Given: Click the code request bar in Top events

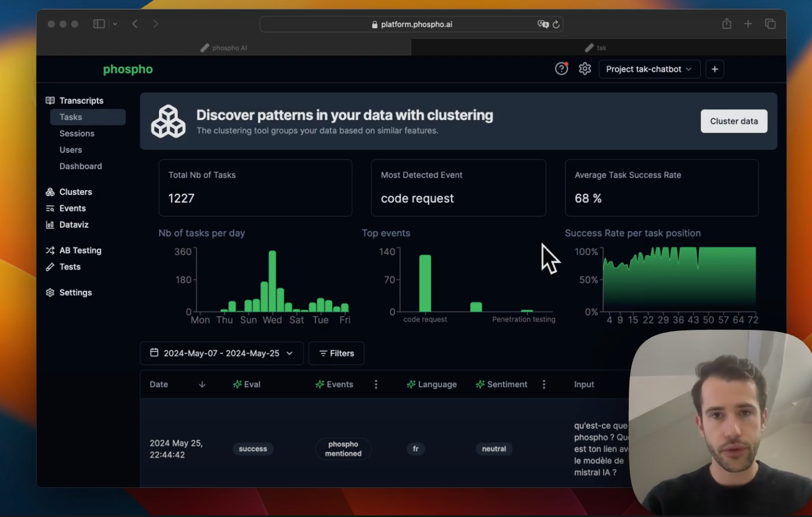Looking at the screenshot, I should click(425, 283).
